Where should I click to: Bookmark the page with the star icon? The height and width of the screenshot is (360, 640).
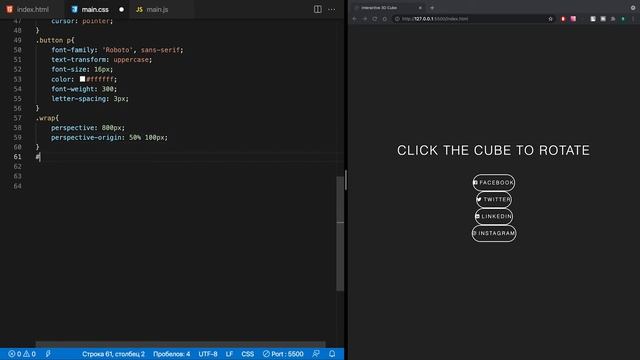[x=550, y=19]
